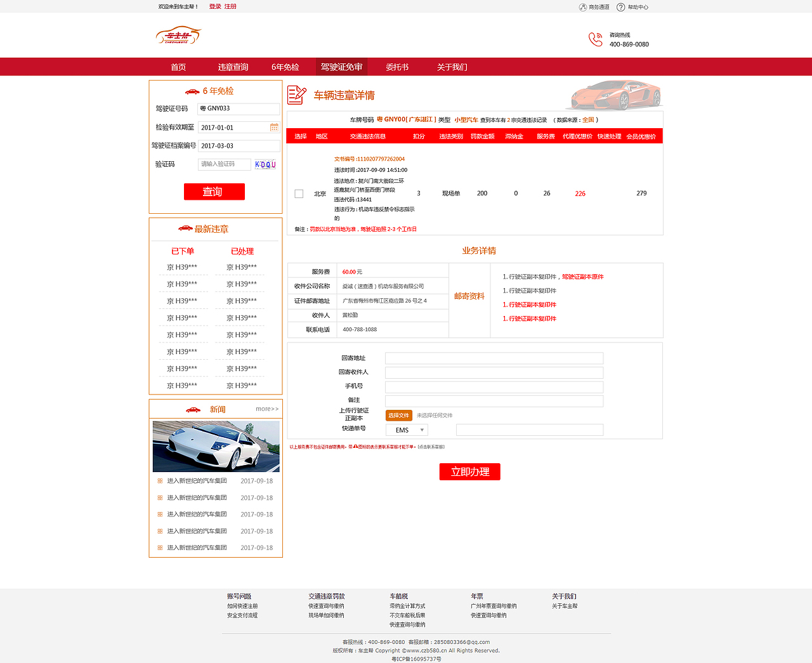This screenshot has width=812, height=663.
Task: Open 委托书 navigation tab
Action: coord(397,67)
